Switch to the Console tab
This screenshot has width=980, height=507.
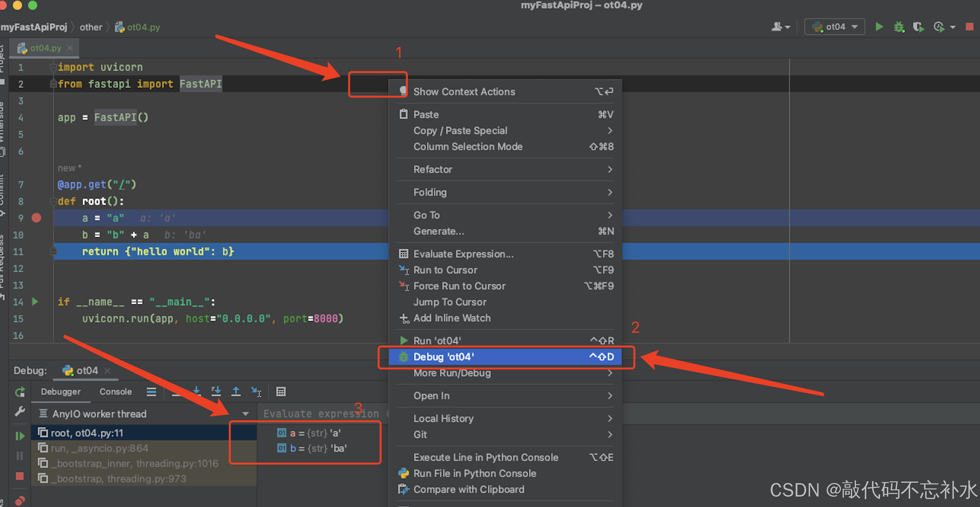pyautogui.click(x=115, y=392)
